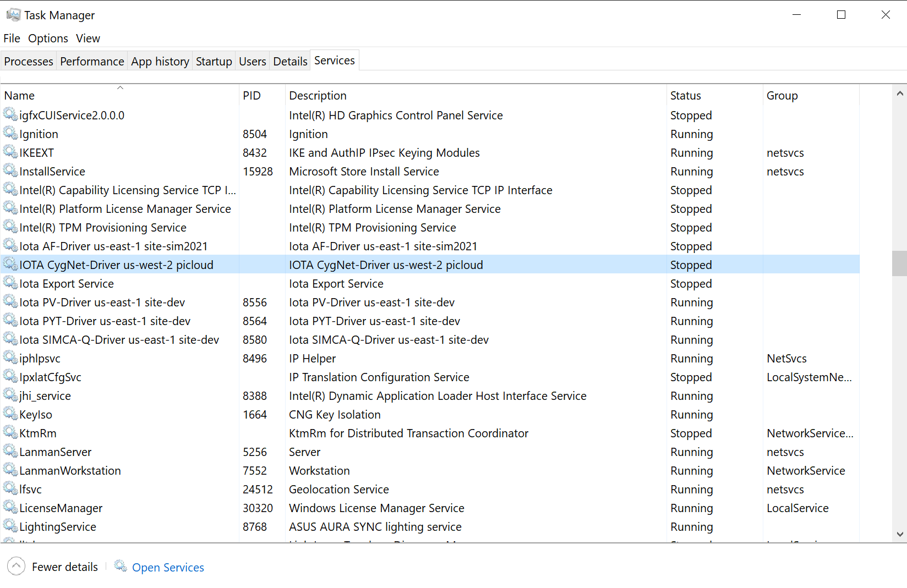Switch to the Performance tab
Viewport: 907px width, 588px height.
[92, 62]
